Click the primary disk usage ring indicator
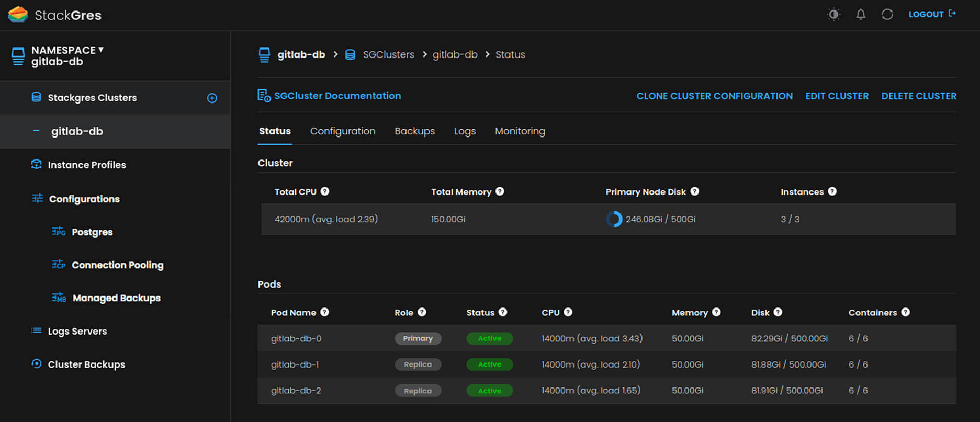980x422 pixels. click(614, 219)
